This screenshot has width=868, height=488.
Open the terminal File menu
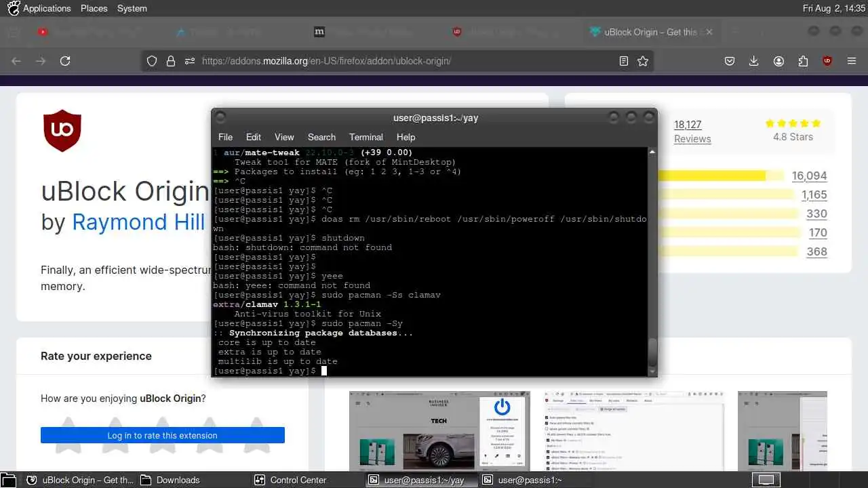click(x=225, y=137)
